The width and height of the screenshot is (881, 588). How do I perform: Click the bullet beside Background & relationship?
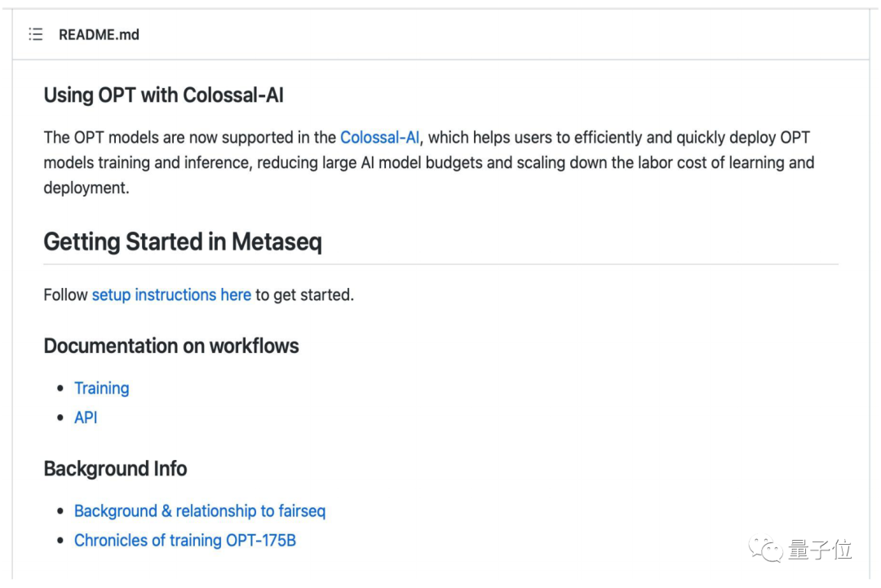(60, 511)
